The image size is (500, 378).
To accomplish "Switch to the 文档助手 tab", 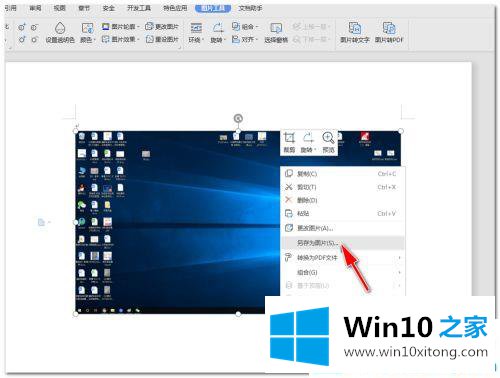I will pyautogui.click(x=250, y=8).
